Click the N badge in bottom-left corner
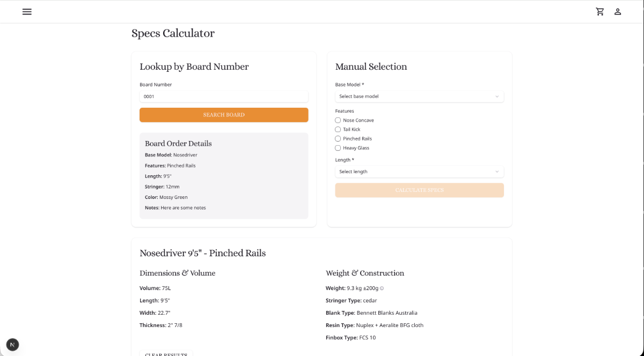This screenshot has height=356, width=644. [x=12, y=345]
